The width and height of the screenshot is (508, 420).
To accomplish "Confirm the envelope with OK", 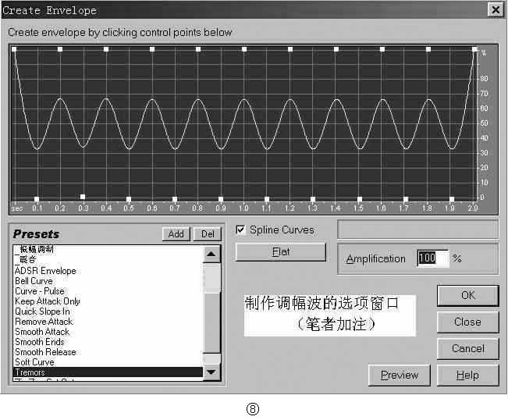I will coord(468,296).
